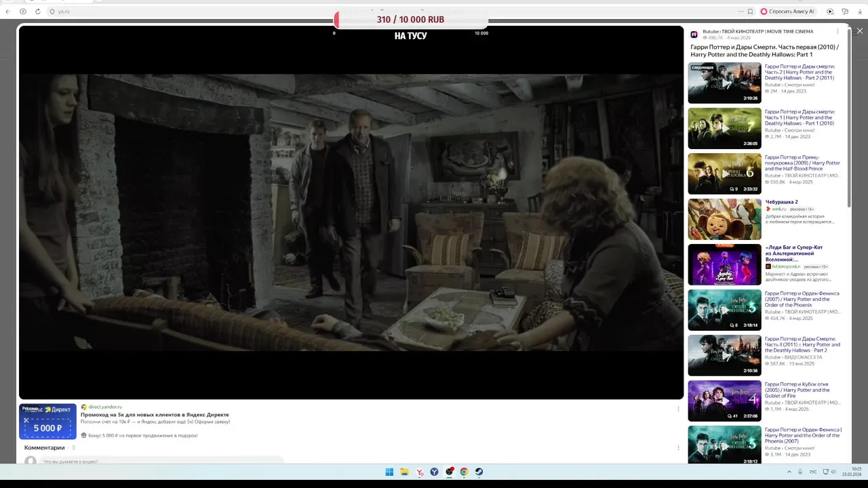868x488 pixels.
Task: Open the Goblet of Fire (2005) video title
Action: pyautogui.click(x=797, y=390)
